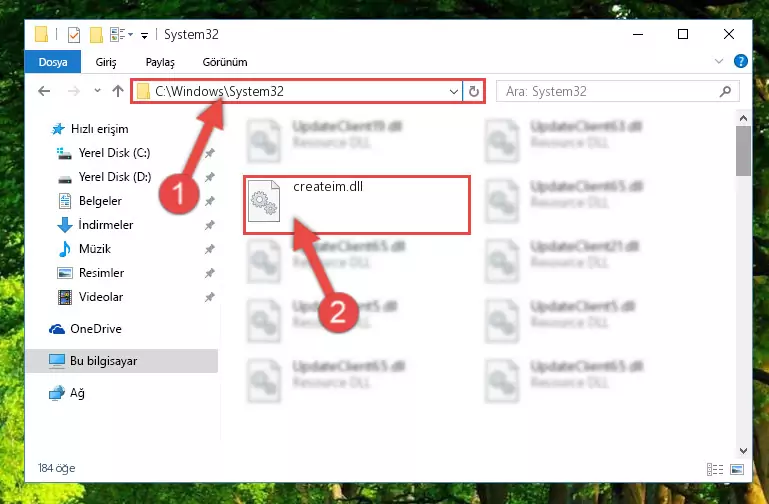Maximize the System32 window
769x504 pixels.
coord(683,34)
